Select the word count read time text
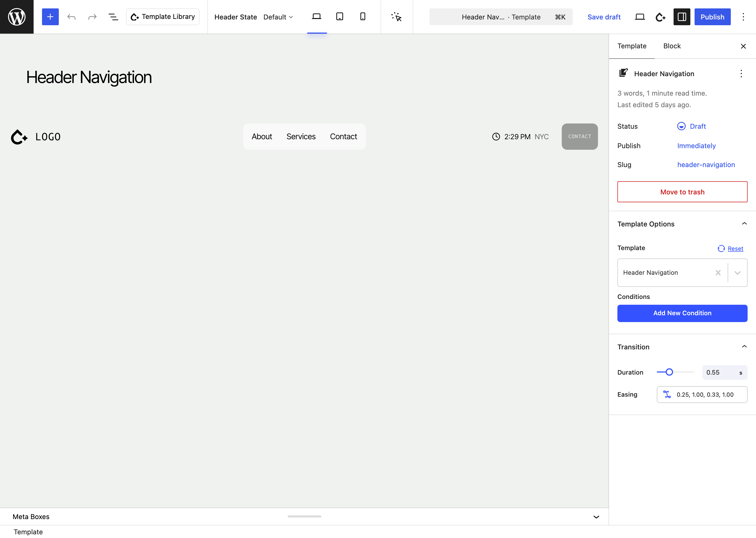 click(x=662, y=94)
